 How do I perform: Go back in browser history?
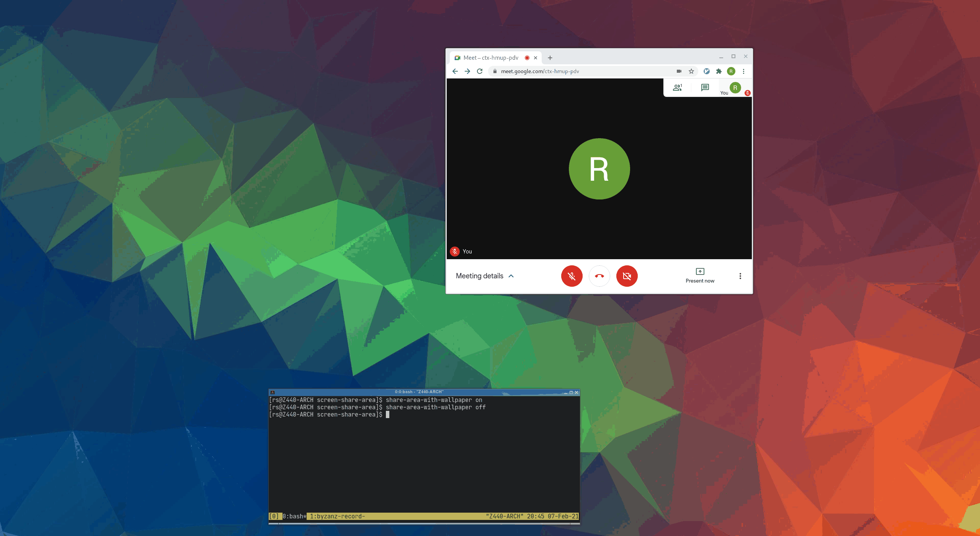click(455, 71)
